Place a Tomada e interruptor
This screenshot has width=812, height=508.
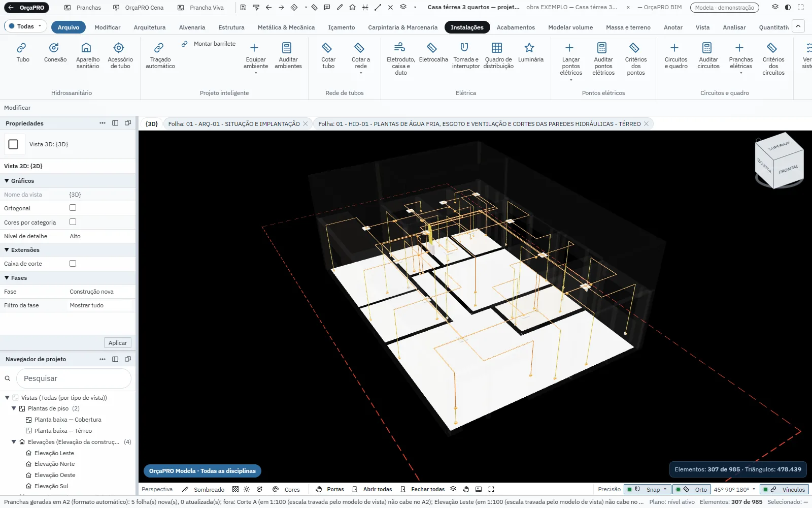tap(465, 56)
